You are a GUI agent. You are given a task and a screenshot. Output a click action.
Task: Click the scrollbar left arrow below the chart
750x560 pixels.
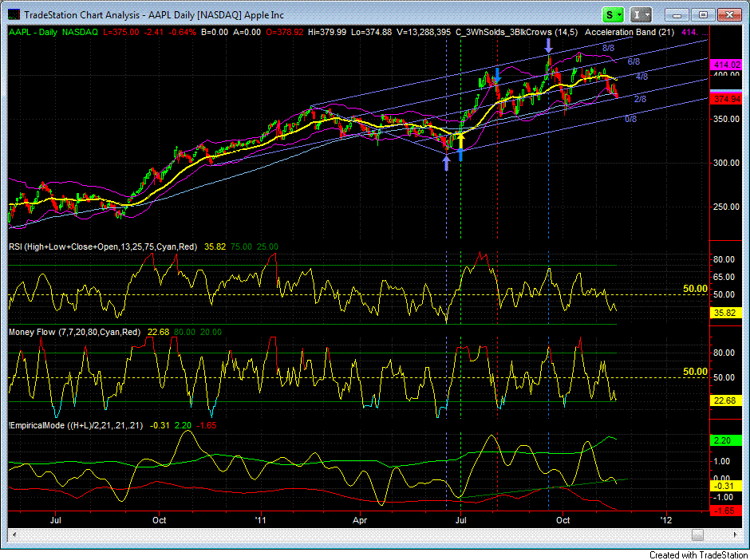point(14,534)
